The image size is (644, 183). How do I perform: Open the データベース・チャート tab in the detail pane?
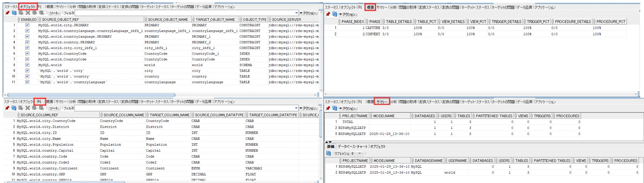(x=352, y=146)
